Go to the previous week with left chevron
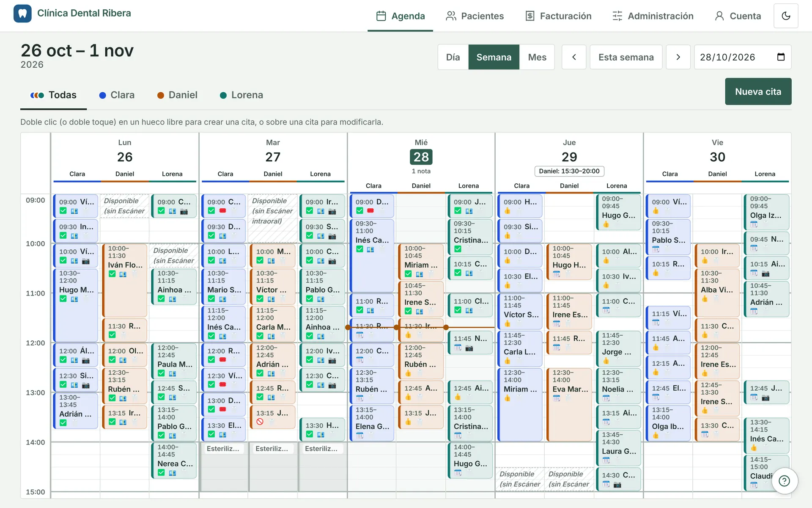Screen dimensions: 812x508 click(574, 57)
